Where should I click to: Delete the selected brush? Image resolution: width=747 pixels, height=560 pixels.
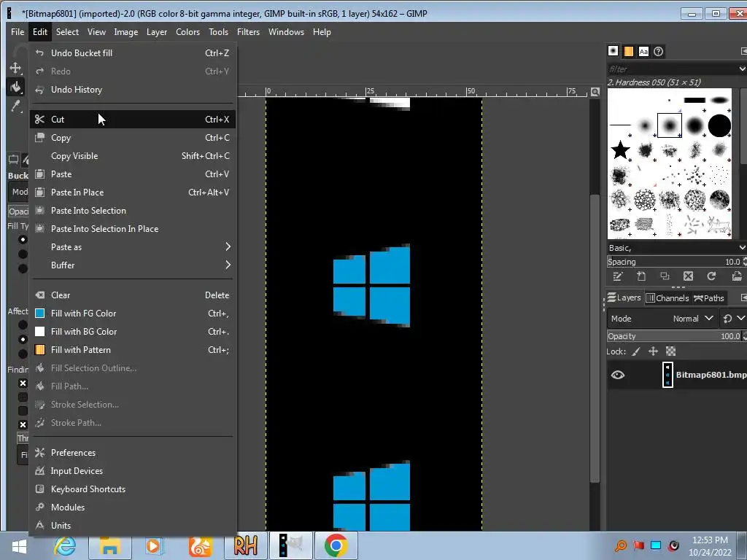688,276
